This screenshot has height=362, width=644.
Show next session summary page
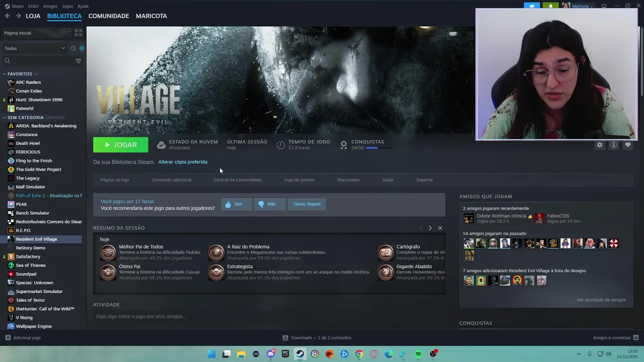[430, 228]
